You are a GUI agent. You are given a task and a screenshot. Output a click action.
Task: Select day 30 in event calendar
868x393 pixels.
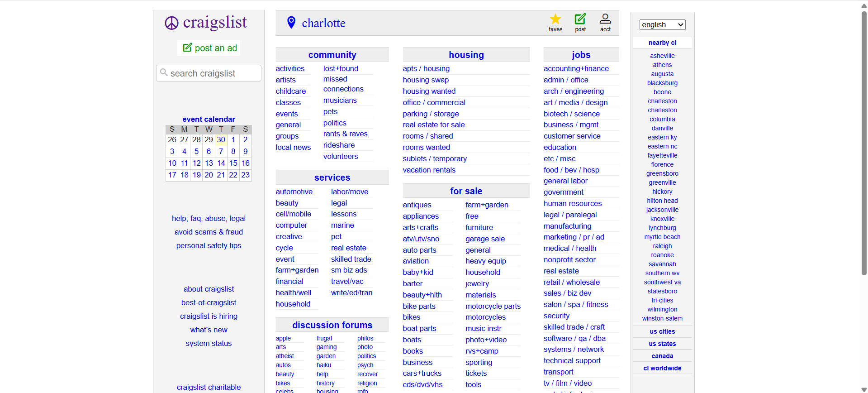[x=221, y=139]
